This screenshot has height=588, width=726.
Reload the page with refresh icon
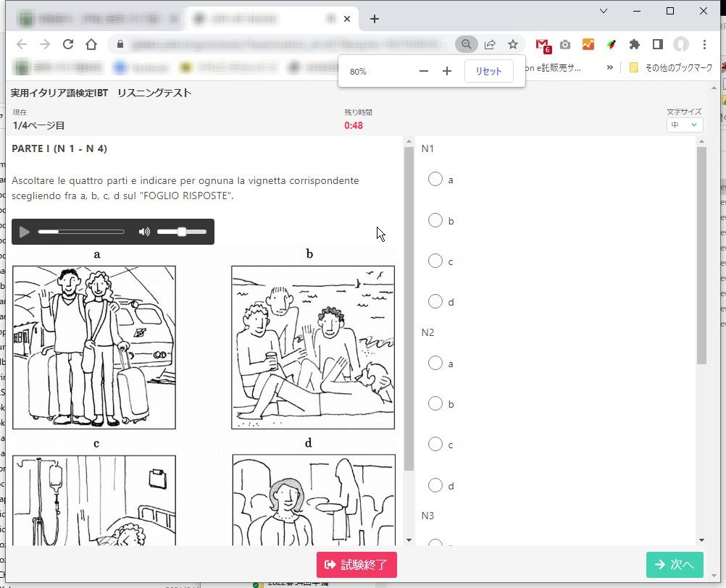[x=68, y=44]
